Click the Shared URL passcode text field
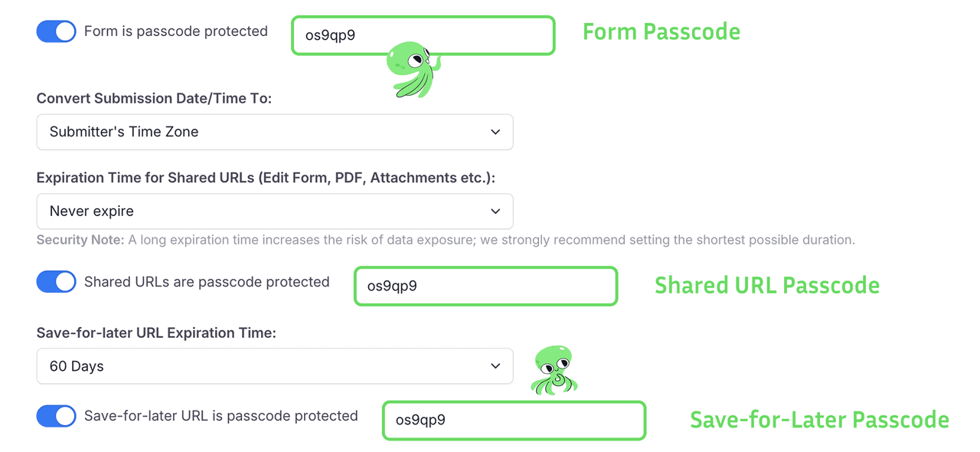The height and width of the screenshot is (452, 980). (x=485, y=286)
